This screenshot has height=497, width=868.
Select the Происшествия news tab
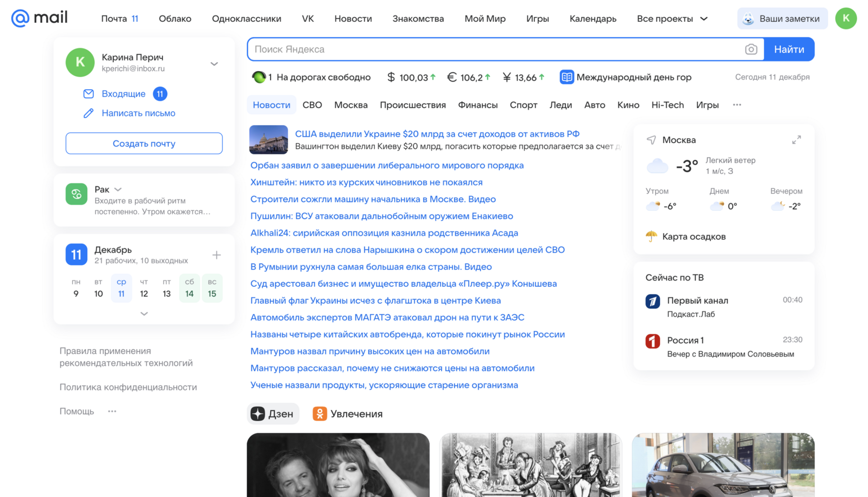point(413,105)
